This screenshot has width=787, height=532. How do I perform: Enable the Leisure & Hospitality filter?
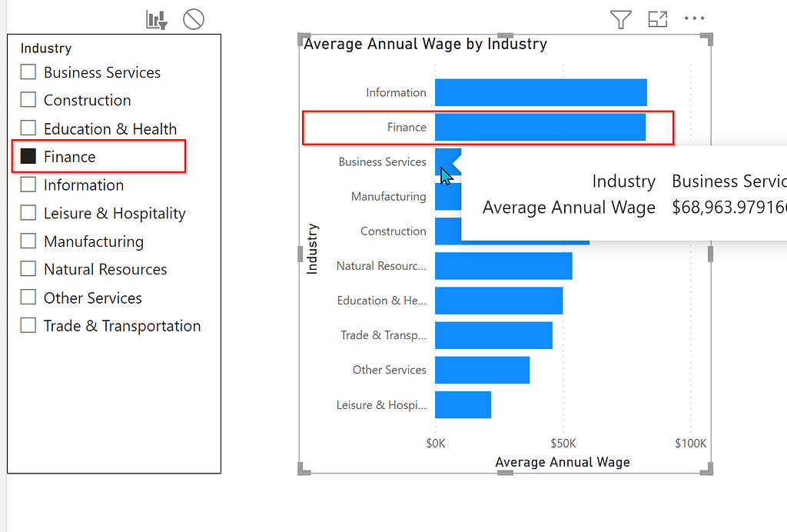click(28, 213)
